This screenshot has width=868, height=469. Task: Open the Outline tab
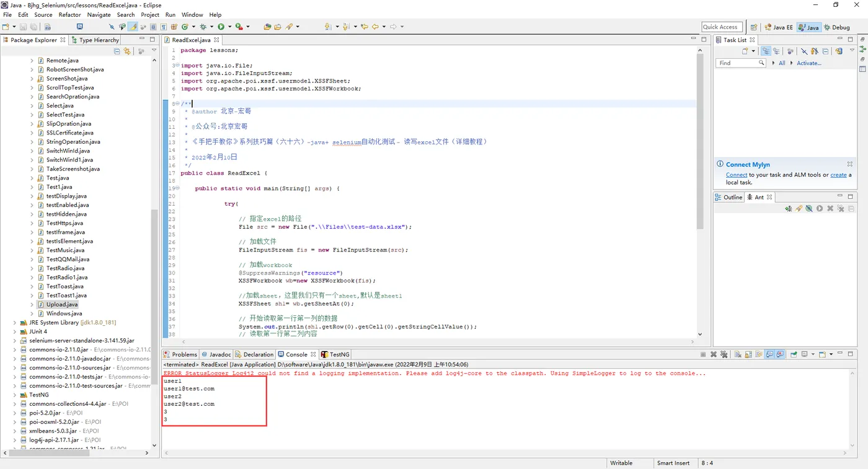pos(728,197)
